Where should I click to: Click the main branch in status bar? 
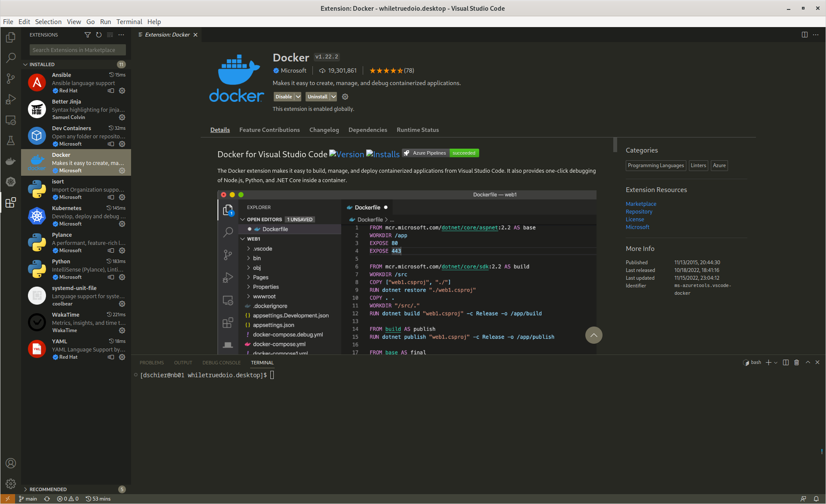click(x=28, y=499)
